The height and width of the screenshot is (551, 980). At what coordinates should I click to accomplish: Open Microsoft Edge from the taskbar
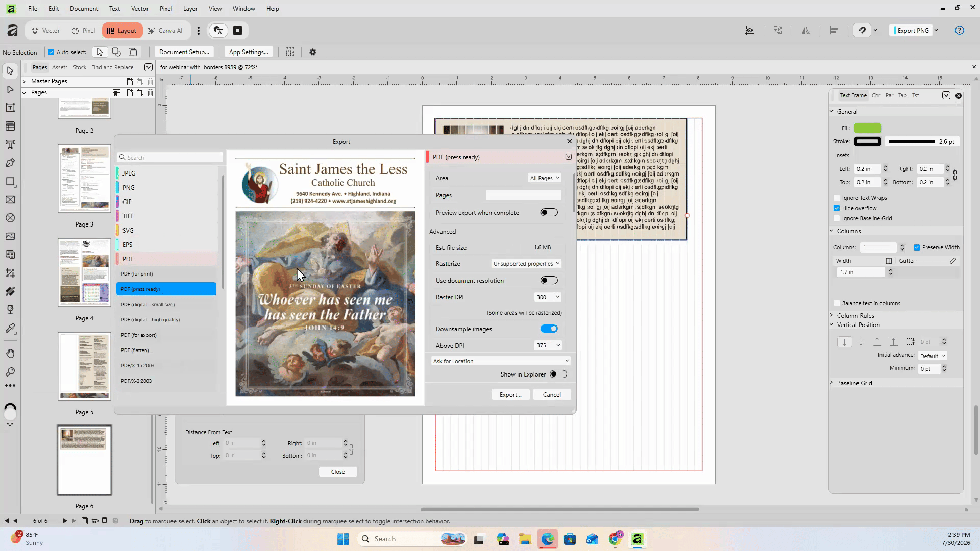coord(547,539)
